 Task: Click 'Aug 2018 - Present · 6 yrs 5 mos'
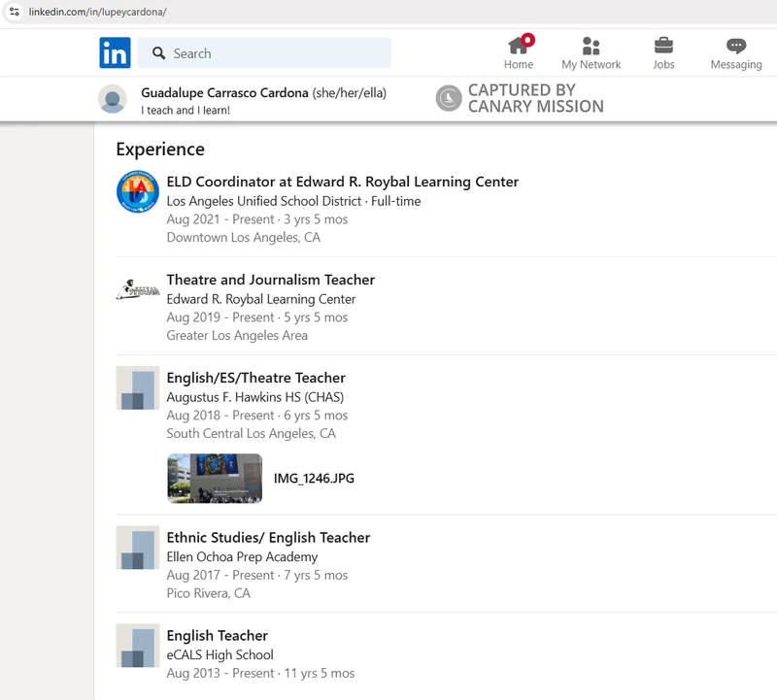(x=257, y=416)
